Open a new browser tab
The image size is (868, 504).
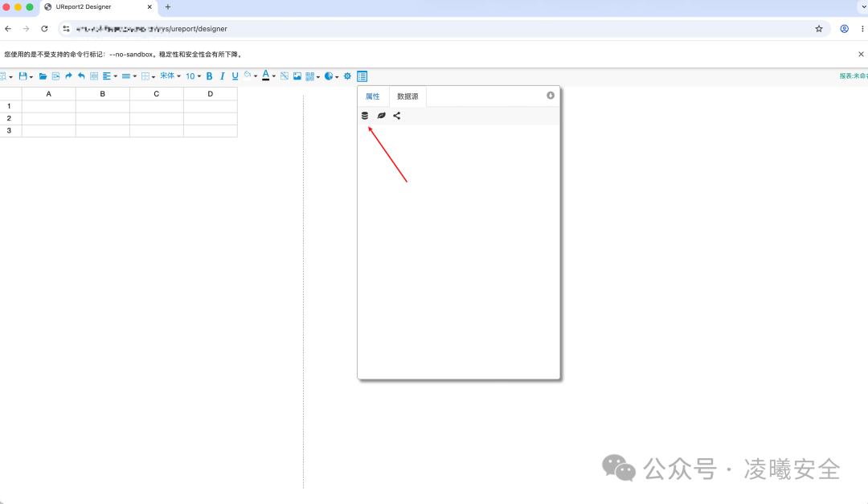point(168,7)
